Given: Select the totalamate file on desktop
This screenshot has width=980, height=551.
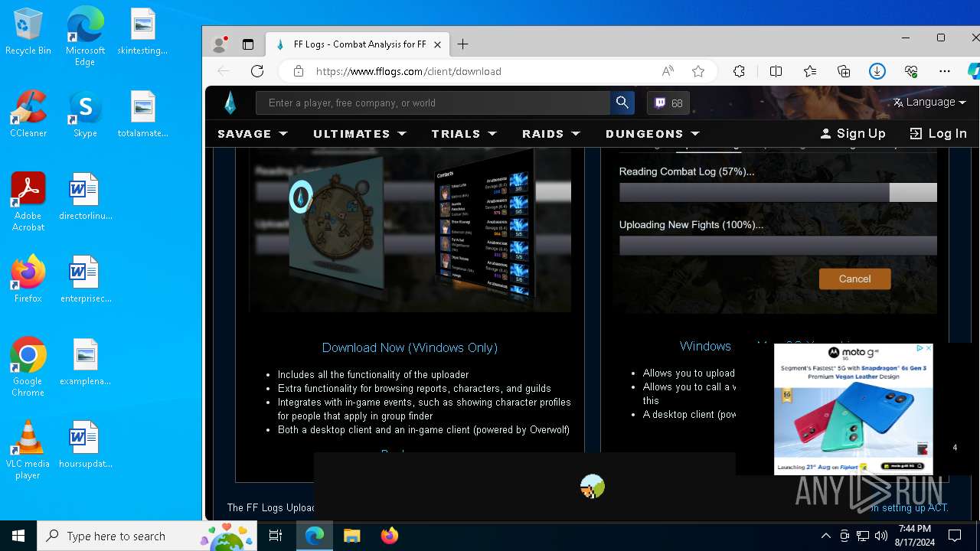Looking at the screenshot, I should tap(142, 114).
